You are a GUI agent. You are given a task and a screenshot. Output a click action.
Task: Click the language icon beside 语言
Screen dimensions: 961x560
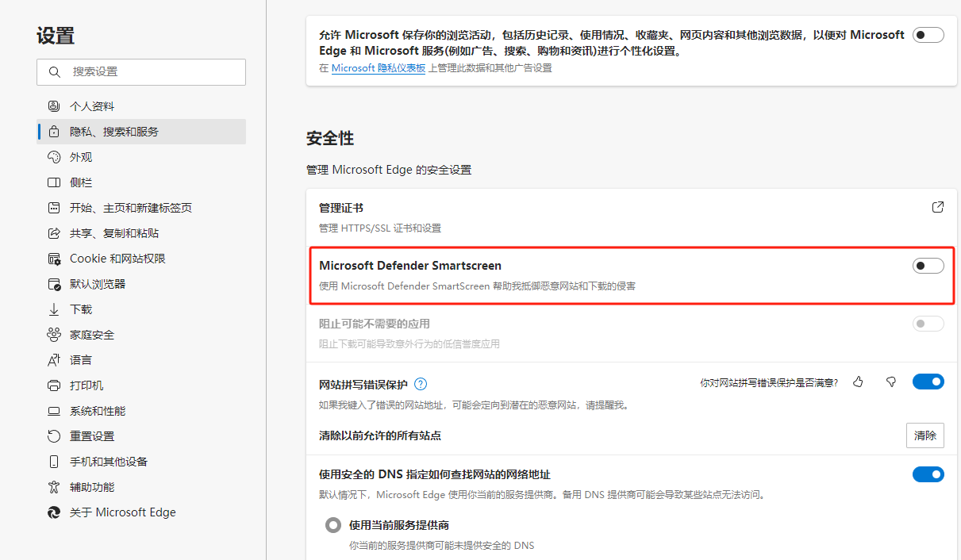point(54,360)
